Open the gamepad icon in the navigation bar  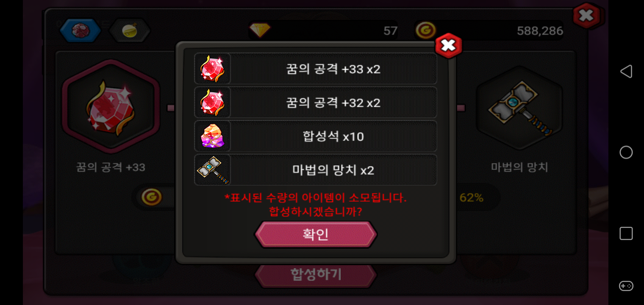click(x=626, y=286)
